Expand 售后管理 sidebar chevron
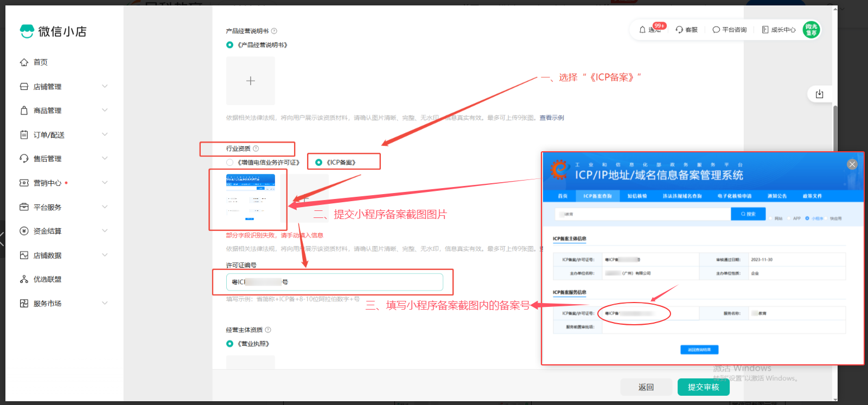The image size is (868, 405). click(x=105, y=158)
